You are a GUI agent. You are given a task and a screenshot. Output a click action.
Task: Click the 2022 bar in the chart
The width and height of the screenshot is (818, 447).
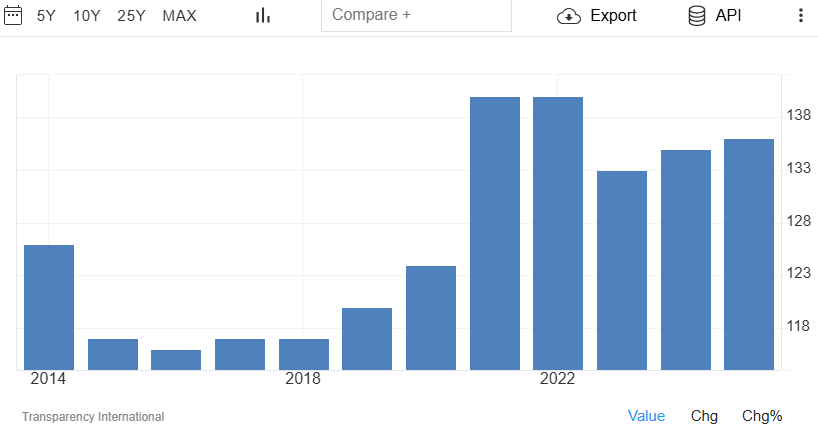point(558,233)
